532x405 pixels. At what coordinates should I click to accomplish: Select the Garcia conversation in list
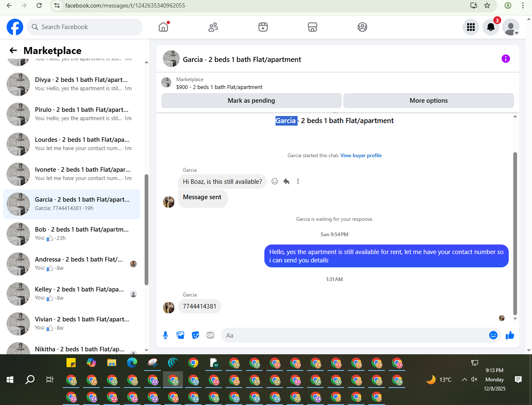click(71, 204)
